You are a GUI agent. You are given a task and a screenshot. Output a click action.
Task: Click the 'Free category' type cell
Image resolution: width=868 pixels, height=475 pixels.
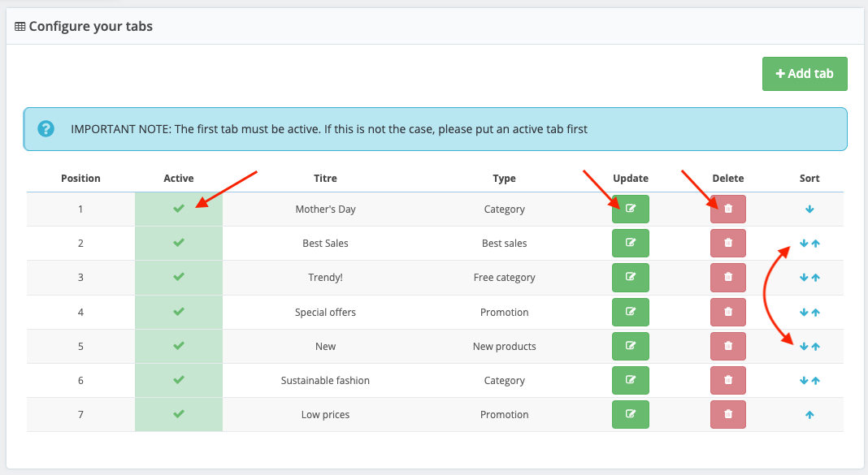tap(505, 278)
